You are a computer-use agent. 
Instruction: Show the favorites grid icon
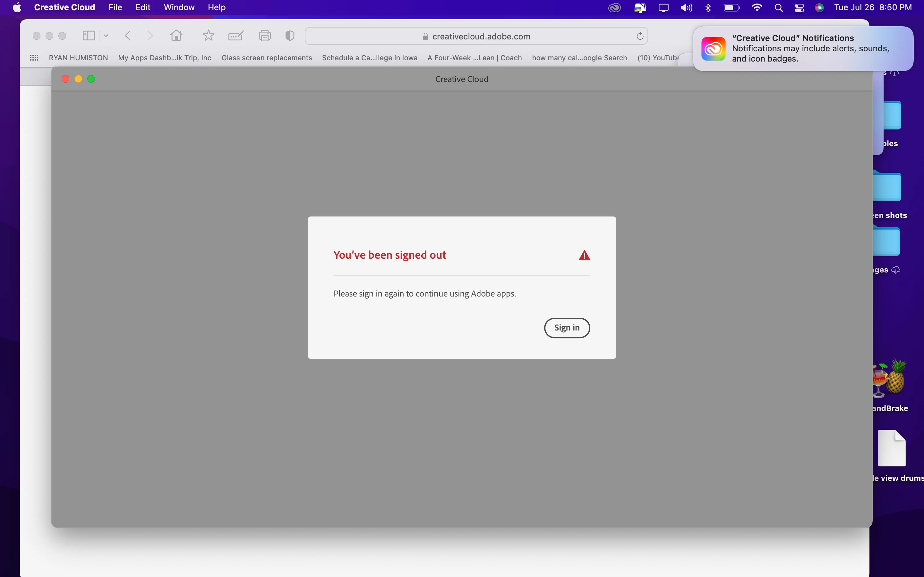tap(34, 58)
